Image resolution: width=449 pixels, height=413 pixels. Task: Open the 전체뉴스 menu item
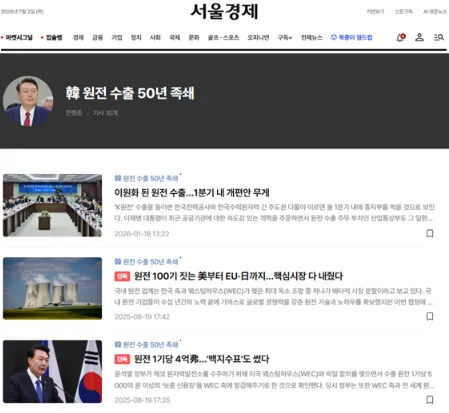click(x=312, y=37)
